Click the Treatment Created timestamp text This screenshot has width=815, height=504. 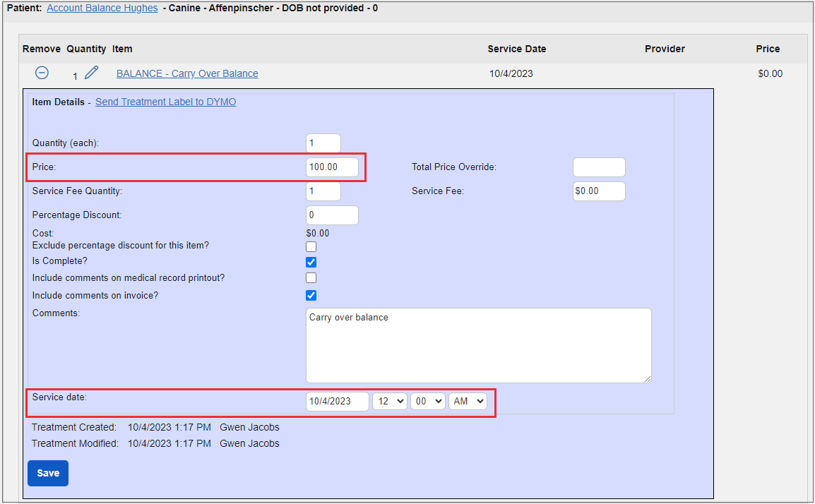(169, 428)
